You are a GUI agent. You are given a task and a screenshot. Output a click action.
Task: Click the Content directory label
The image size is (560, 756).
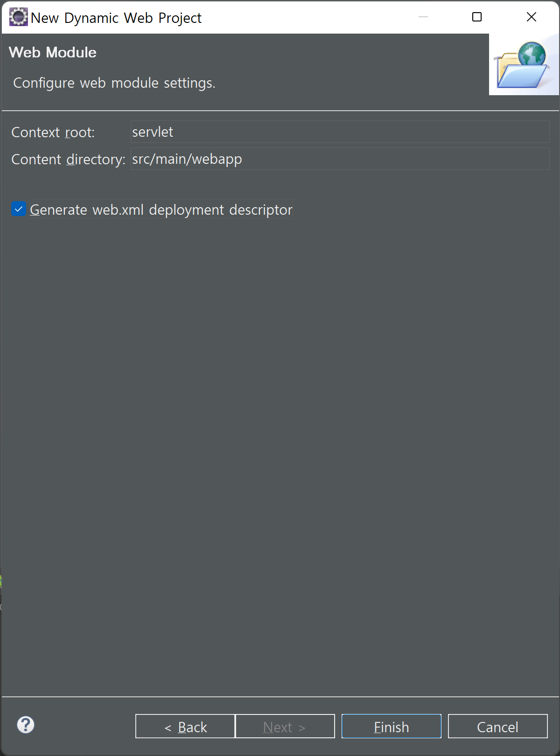tap(68, 160)
